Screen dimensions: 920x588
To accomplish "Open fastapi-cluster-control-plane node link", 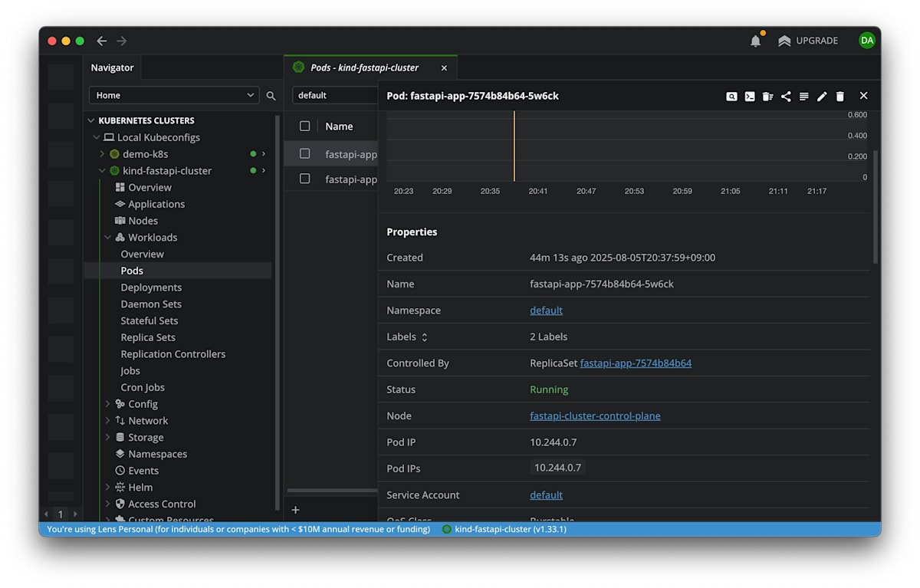I will point(595,416).
